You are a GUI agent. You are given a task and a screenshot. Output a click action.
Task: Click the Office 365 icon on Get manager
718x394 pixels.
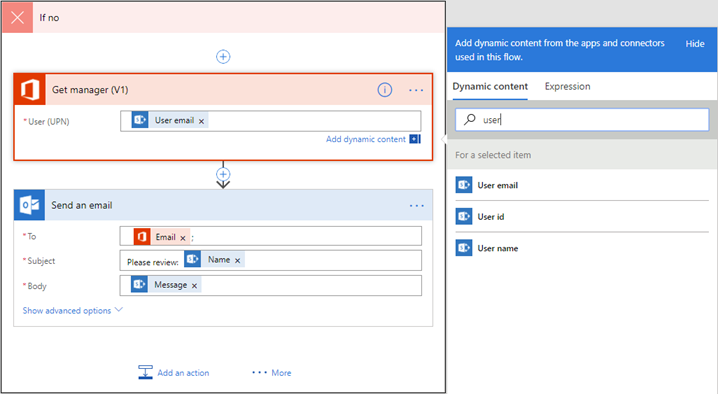[30, 89]
